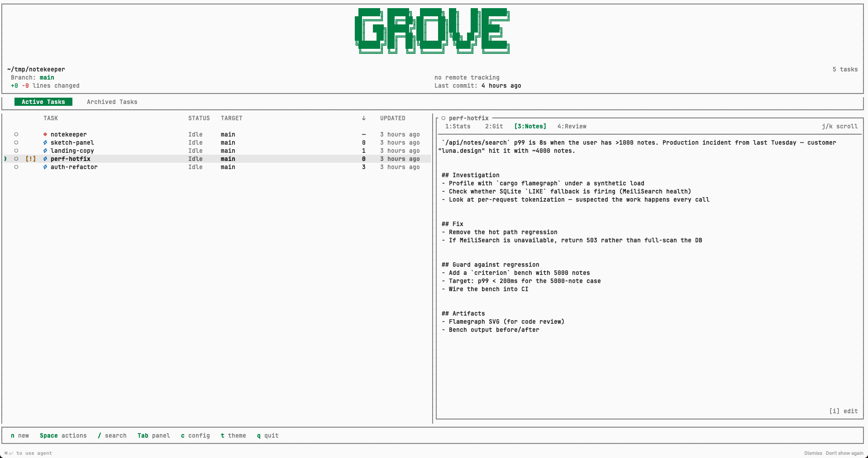This screenshot has height=458, width=868.
Task: Click the status circle on perf-hotfix row
Action: (16, 159)
